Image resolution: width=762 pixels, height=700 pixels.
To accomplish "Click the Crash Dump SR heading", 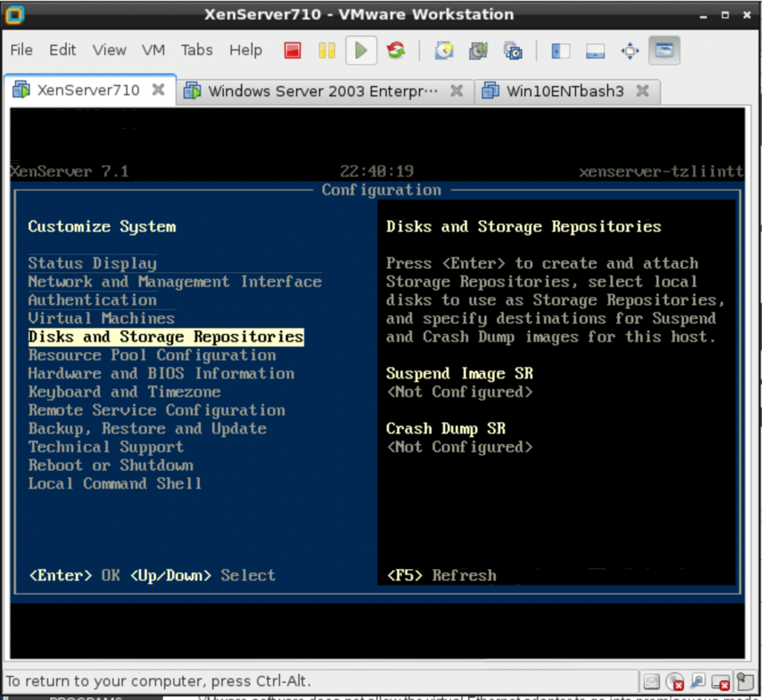I will (x=446, y=429).
